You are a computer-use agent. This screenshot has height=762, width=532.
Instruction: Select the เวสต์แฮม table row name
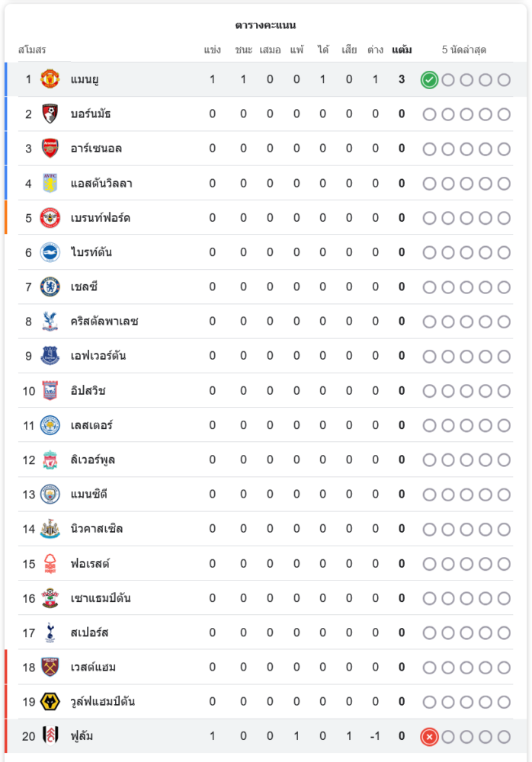(93, 668)
